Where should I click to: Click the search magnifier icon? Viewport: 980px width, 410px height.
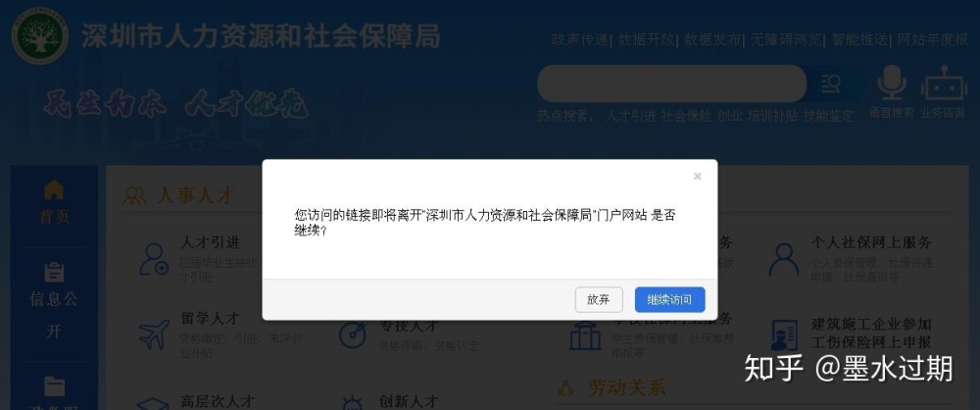coord(831,84)
